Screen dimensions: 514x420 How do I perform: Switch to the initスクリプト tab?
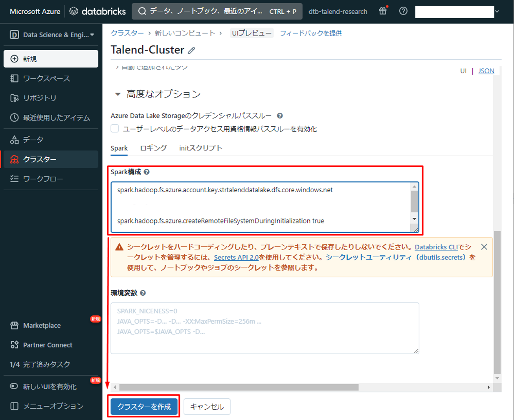[x=201, y=148]
